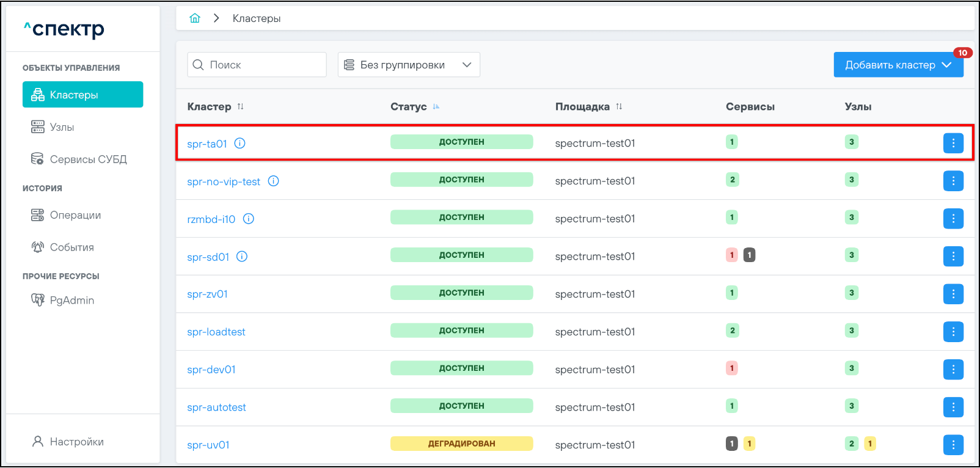980x468 pixels.
Task: Sort clusters by the Кластер column icon
Action: [241, 106]
